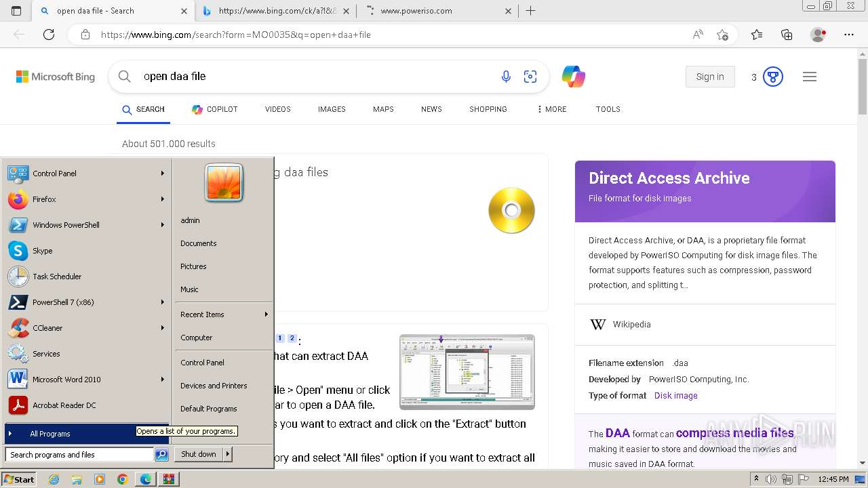Switch to the VIDEOS search tab
Image resolution: width=868 pixels, height=488 pixels.
[278, 109]
